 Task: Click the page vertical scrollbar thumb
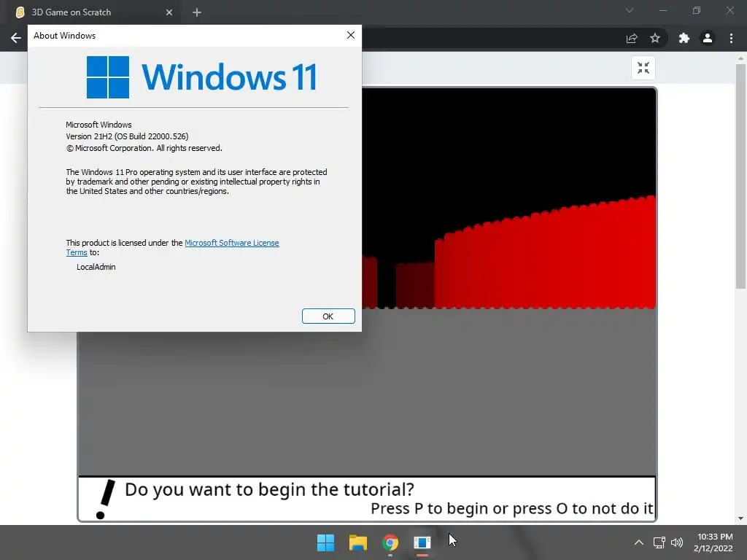(x=740, y=176)
